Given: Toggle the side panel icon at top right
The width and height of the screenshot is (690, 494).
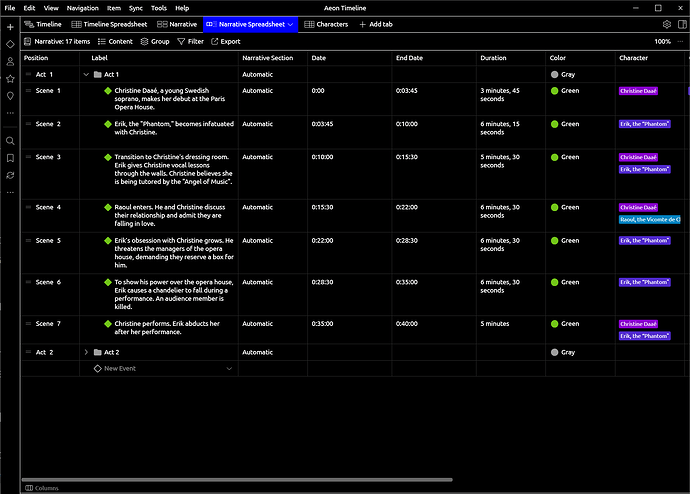Looking at the screenshot, I should [x=682, y=24].
